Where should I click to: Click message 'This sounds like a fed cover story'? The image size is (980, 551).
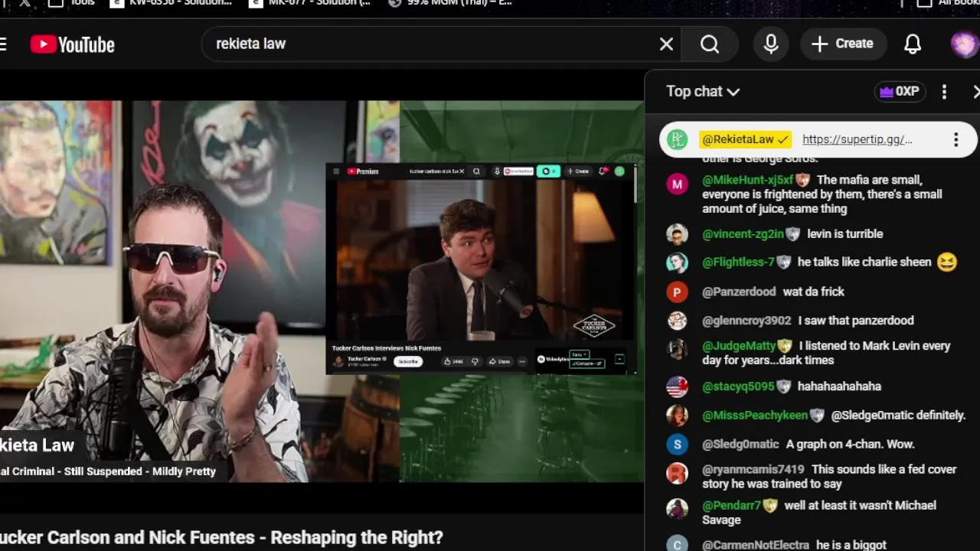tap(829, 476)
